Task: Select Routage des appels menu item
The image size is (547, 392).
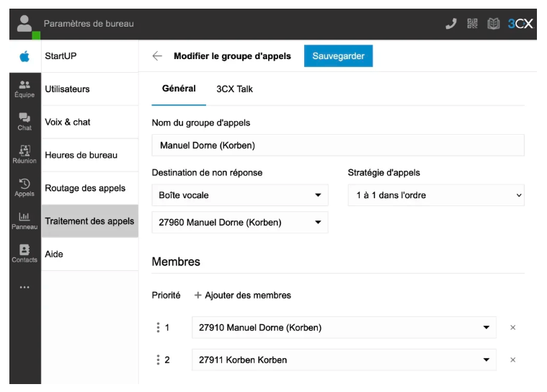Action: pos(85,188)
